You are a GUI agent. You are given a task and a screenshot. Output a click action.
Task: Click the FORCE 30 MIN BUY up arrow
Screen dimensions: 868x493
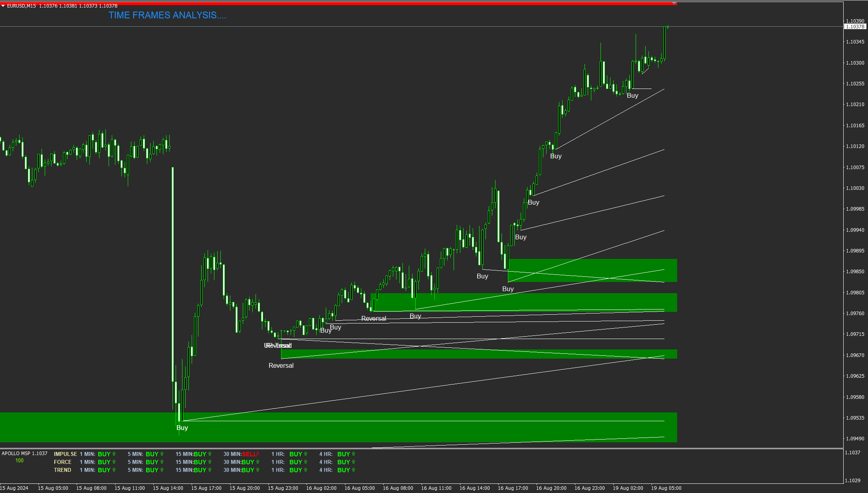click(x=258, y=462)
